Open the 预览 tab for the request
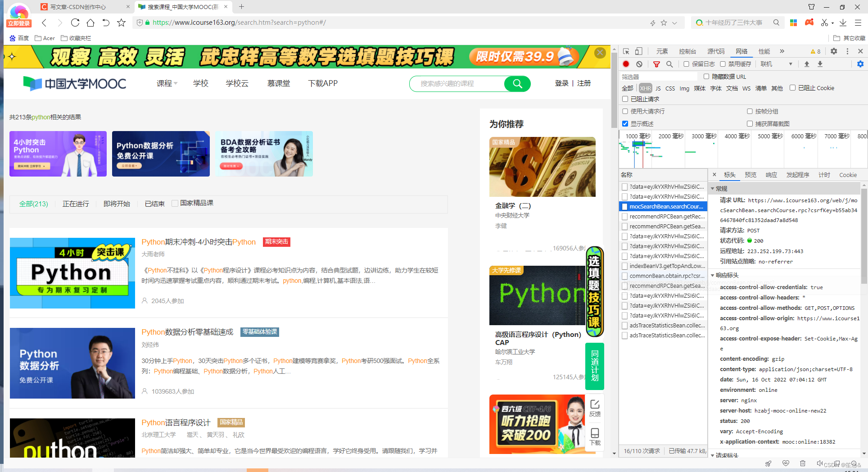Screen dimensions: 868x472 point(750,175)
